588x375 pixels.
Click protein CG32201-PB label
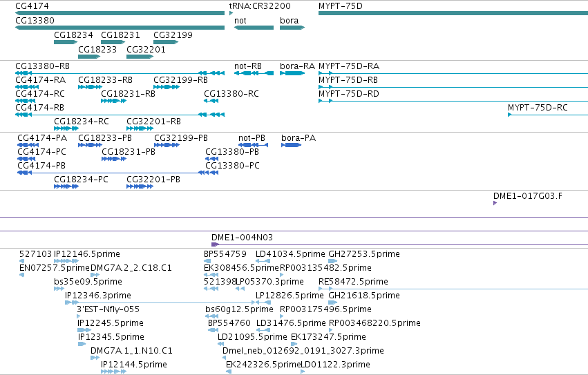coord(153,180)
